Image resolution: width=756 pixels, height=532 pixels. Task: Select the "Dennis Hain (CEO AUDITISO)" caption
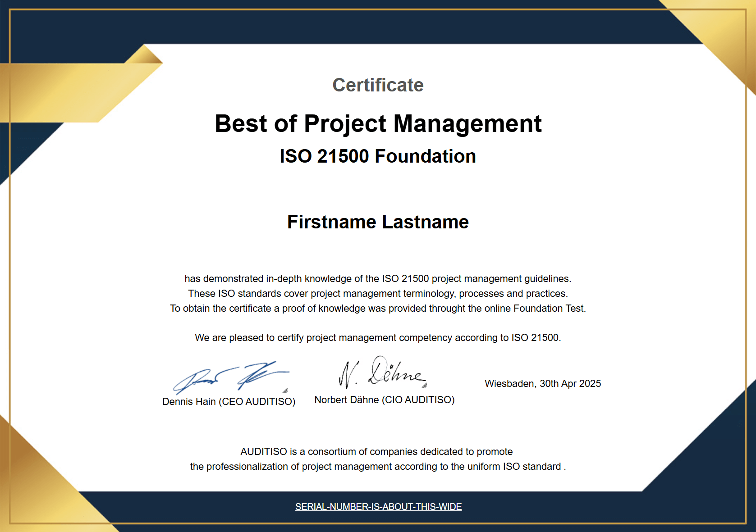pos(229,401)
